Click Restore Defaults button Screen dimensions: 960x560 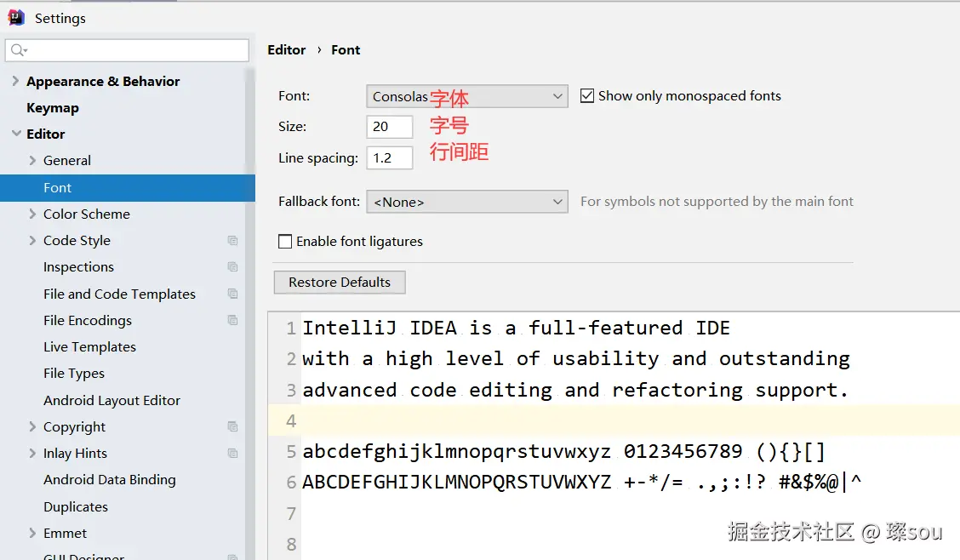pos(340,283)
